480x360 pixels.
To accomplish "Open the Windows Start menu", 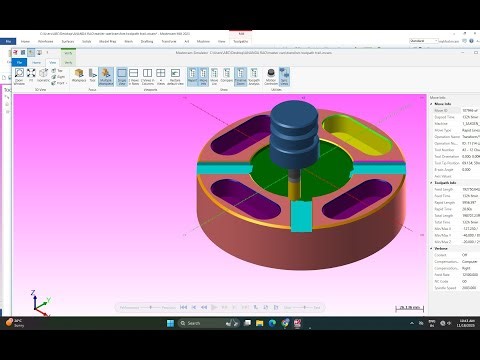I will [x=170, y=323].
